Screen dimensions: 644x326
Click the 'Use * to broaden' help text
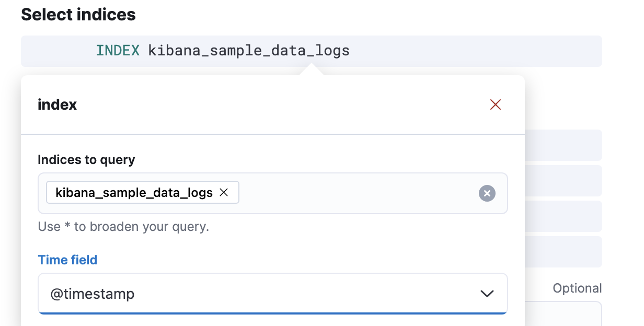[123, 227]
